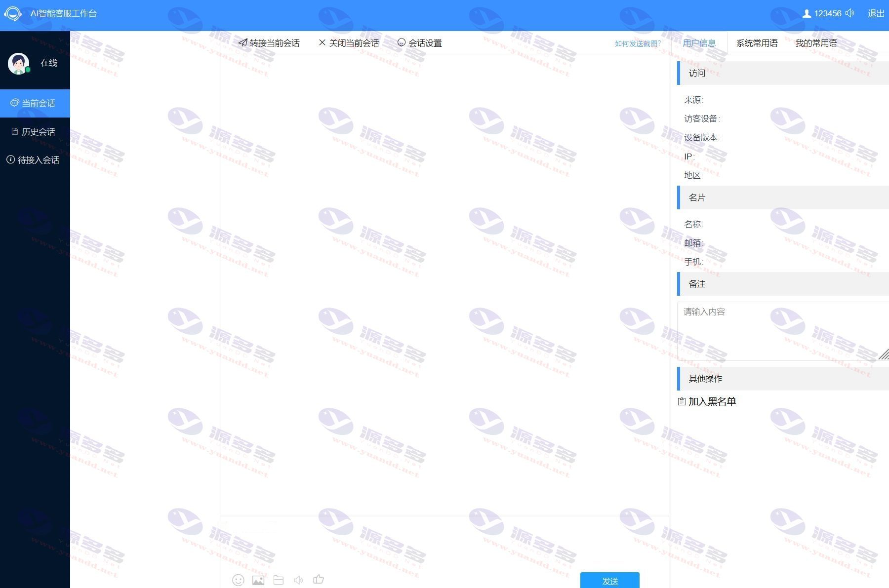This screenshot has height=588, width=889.
Task: Click the info circle icon beside 待接入会话
Action: coord(10,159)
